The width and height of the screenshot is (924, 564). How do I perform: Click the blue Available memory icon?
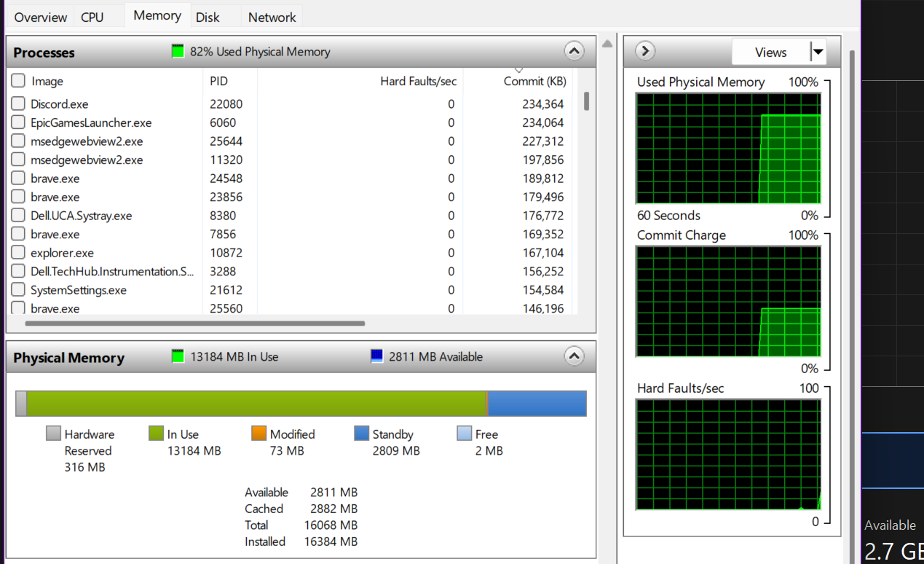pyautogui.click(x=377, y=357)
